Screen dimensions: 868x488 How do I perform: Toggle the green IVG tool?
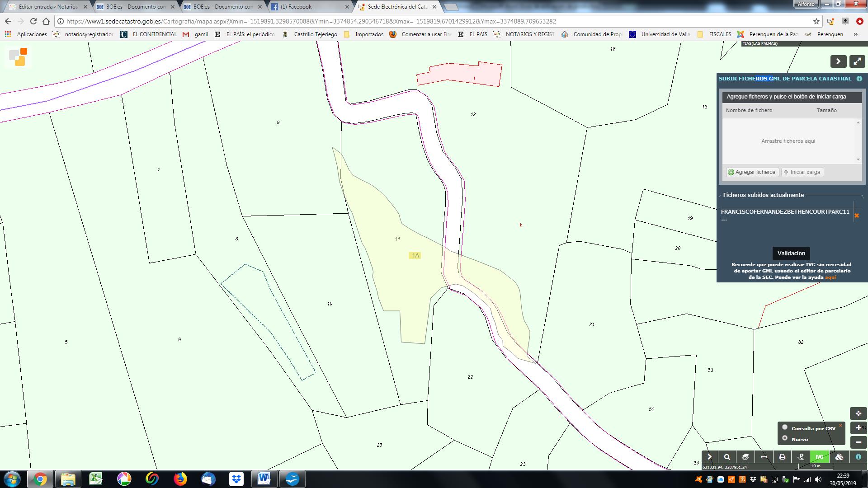point(819,457)
